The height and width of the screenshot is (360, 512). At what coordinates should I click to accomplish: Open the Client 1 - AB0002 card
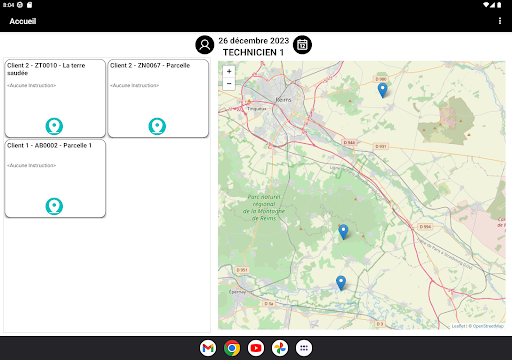[x=55, y=178]
